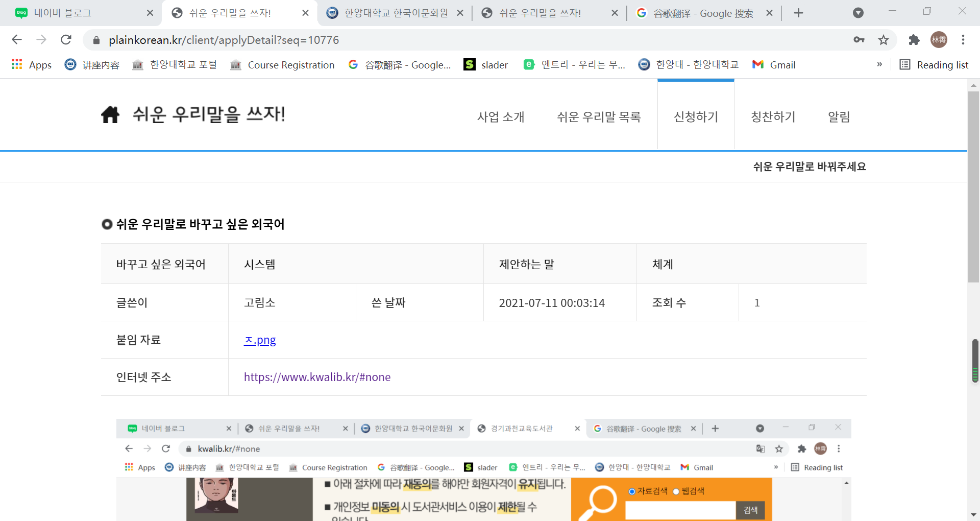Open Chrome's three-dot menu
This screenshot has width=980, height=521.
pos(963,40)
